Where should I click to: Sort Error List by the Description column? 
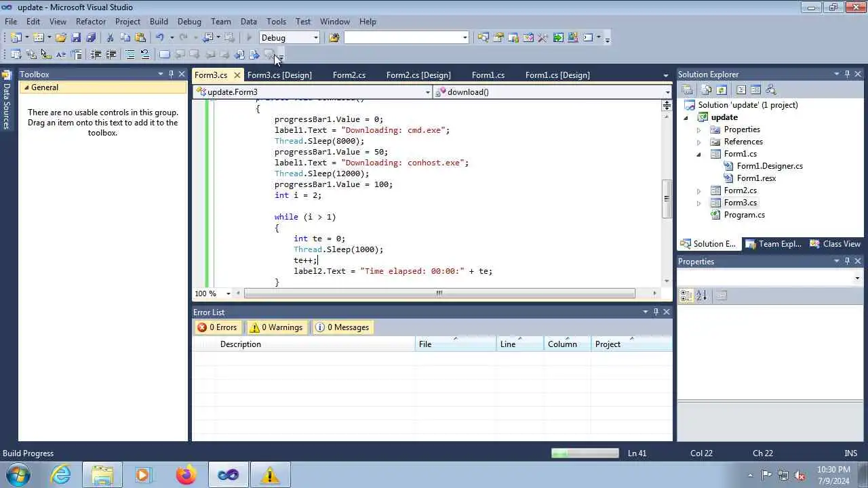coord(316,344)
